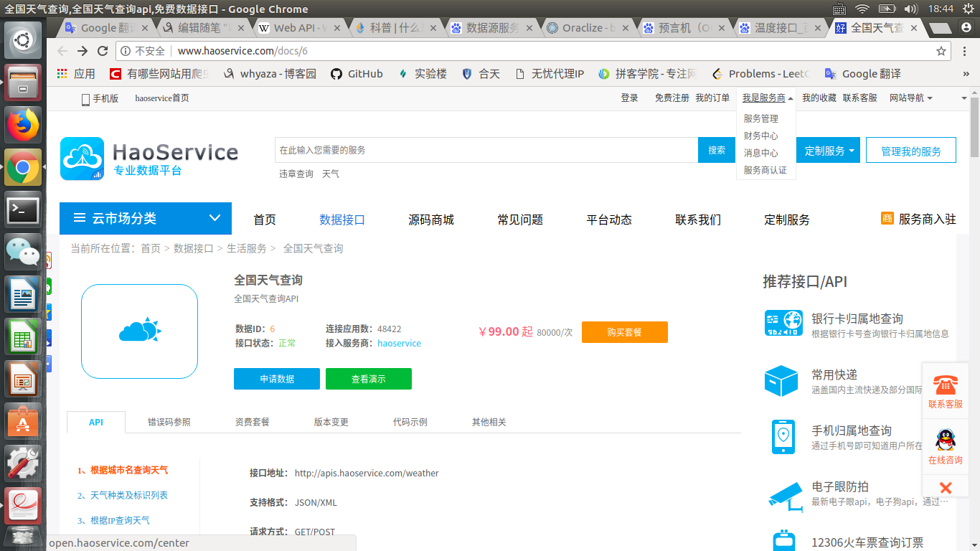The height and width of the screenshot is (551, 980).
Task: Launch Firefox from the Ubuntu dock
Action: [23, 126]
